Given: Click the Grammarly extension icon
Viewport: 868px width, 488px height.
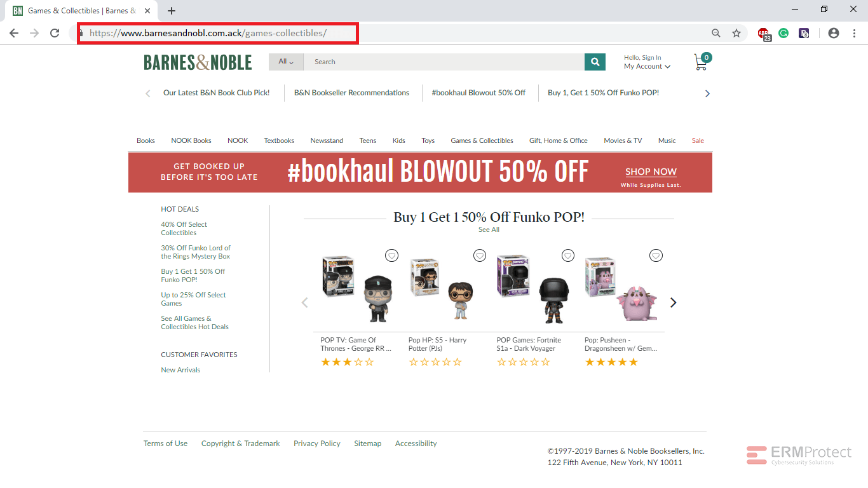Looking at the screenshot, I should [783, 33].
